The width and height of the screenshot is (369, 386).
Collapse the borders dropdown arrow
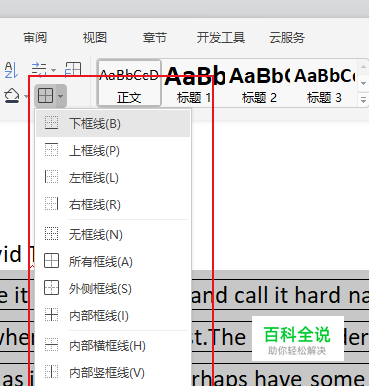point(60,96)
